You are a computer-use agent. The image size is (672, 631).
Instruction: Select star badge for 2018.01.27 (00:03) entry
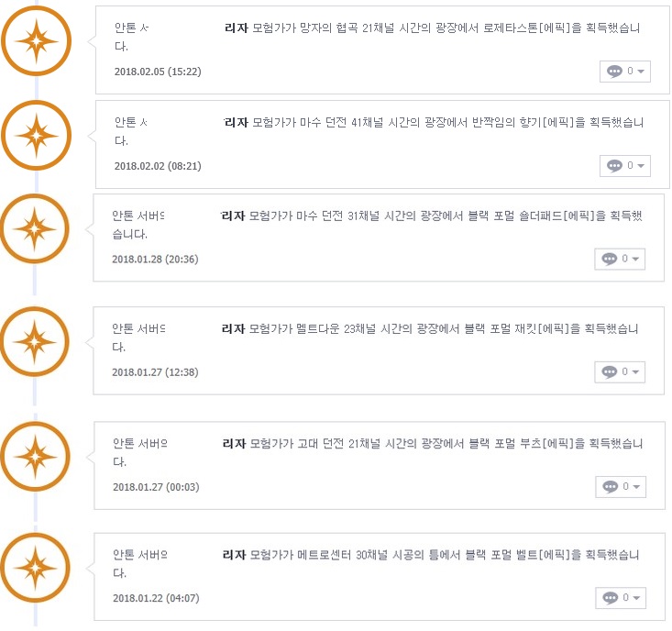click(35, 456)
